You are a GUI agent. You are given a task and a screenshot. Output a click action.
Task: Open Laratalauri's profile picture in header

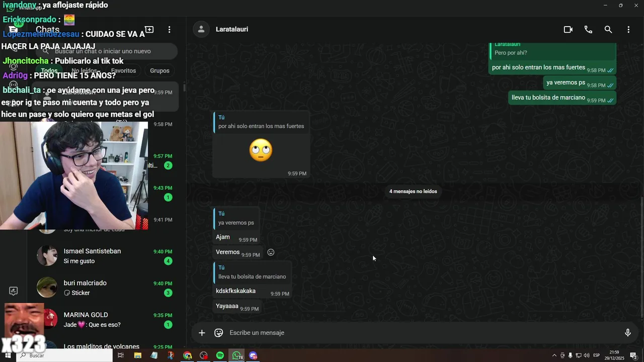[201, 29]
